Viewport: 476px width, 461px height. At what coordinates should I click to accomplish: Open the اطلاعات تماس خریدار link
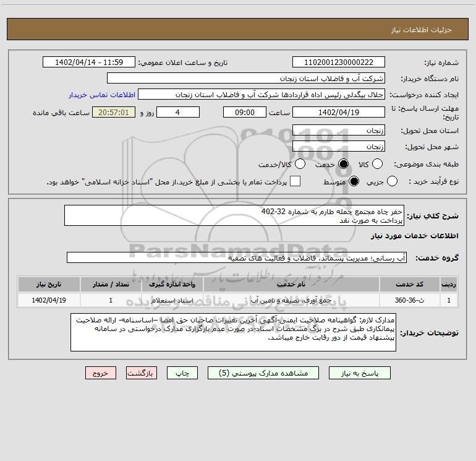(102, 95)
